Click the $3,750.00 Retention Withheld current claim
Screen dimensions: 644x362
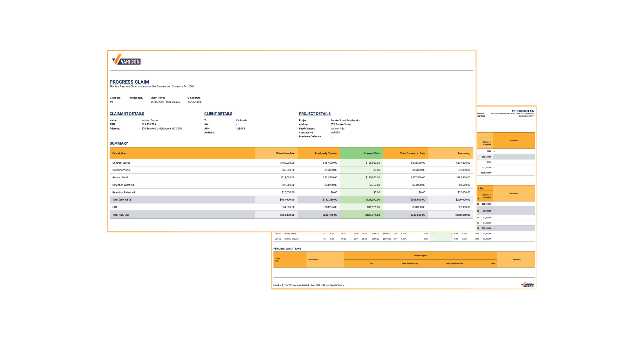coord(374,185)
